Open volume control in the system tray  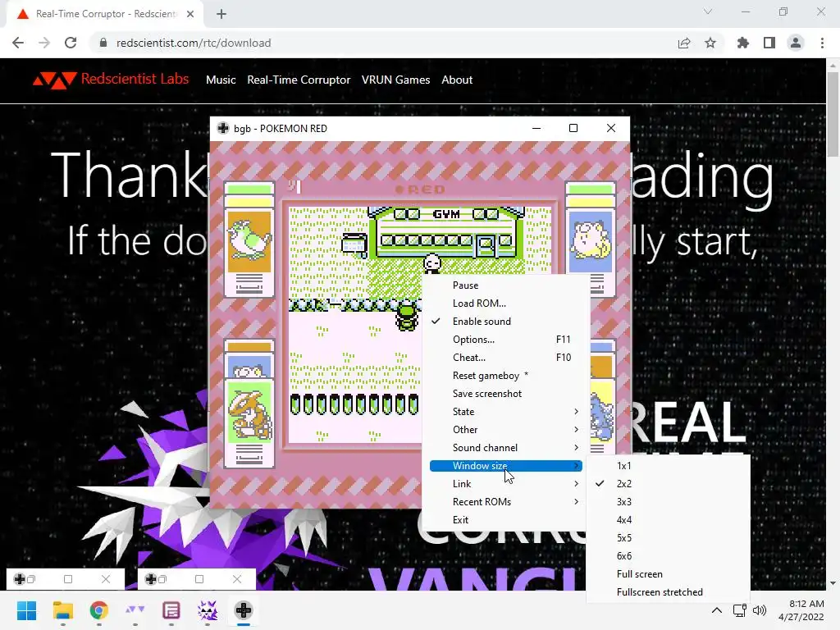(x=759, y=610)
